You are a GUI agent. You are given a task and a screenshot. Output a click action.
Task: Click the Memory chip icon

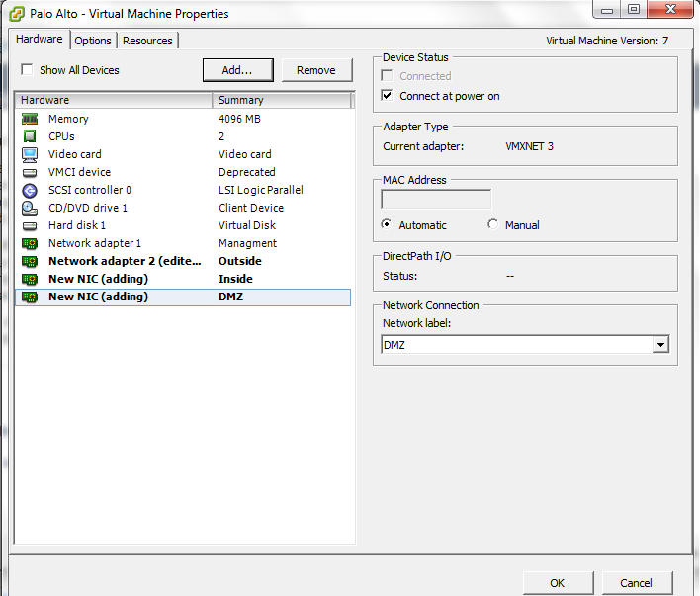(30, 119)
